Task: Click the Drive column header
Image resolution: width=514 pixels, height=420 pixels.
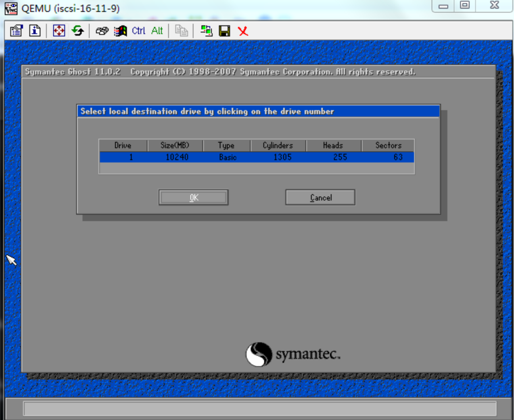Action: [x=123, y=145]
